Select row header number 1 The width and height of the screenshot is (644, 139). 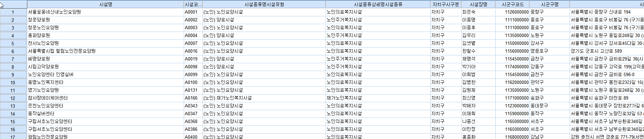[x=13, y=12]
